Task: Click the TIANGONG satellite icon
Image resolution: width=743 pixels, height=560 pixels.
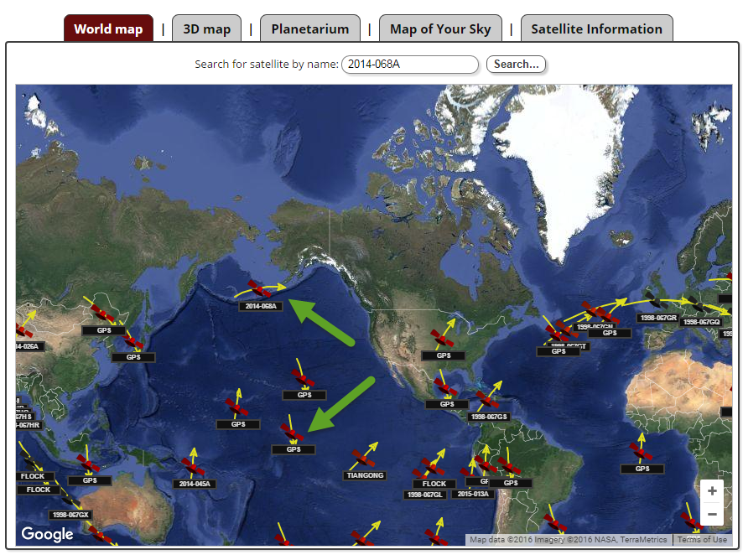Action: 364,459
